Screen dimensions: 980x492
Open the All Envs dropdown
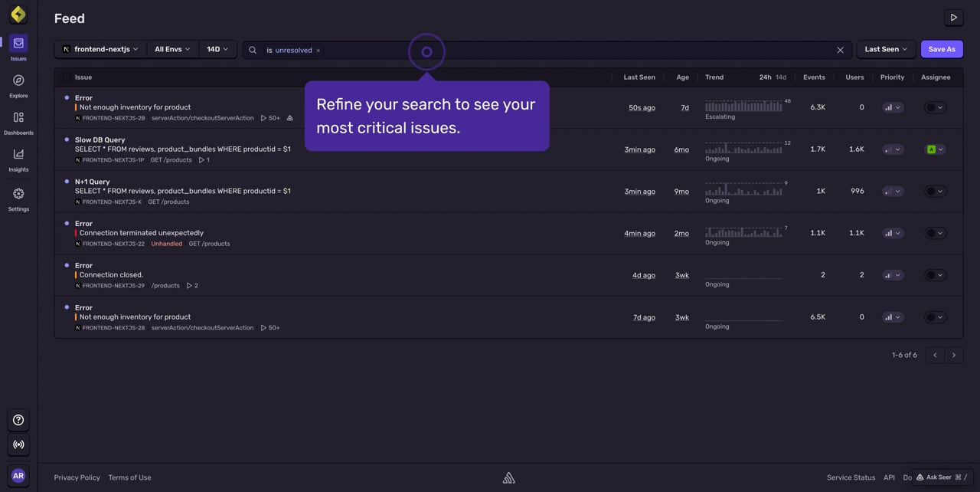click(x=172, y=49)
